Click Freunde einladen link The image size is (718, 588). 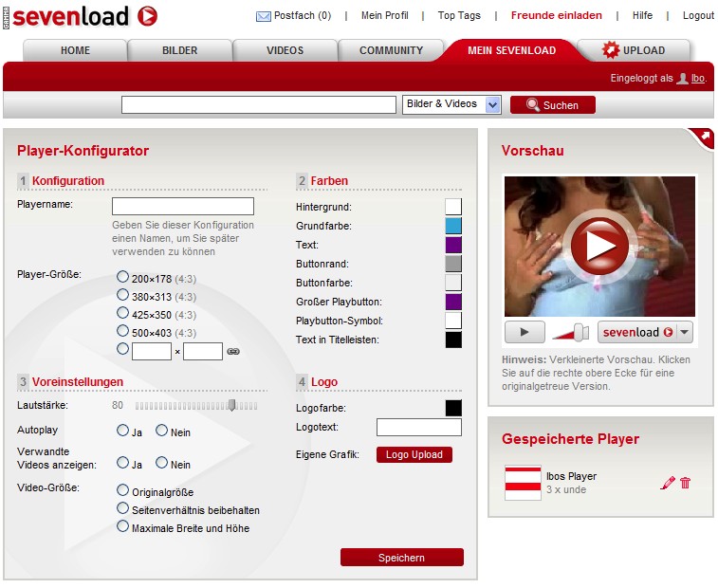tap(557, 15)
